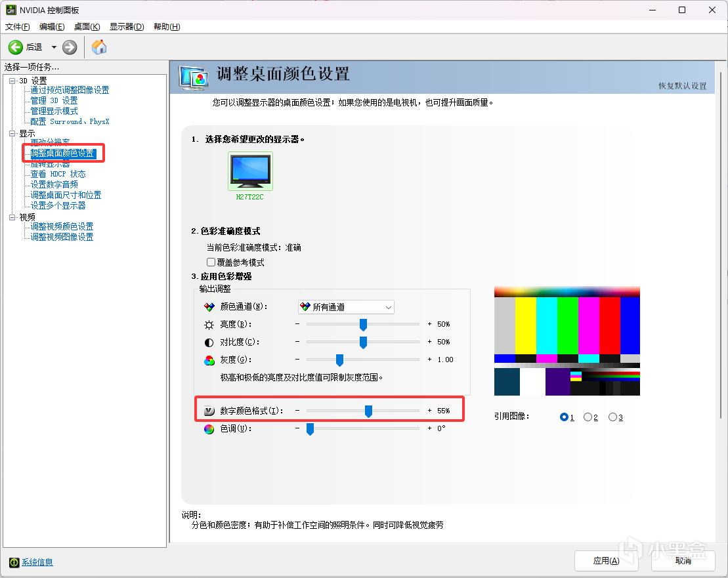Click the monitor color header icon
This screenshot has height=578, width=728.
point(193,78)
